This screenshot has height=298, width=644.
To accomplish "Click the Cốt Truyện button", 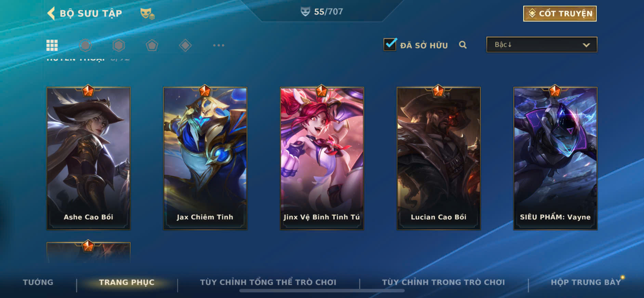I will [x=560, y=14].
